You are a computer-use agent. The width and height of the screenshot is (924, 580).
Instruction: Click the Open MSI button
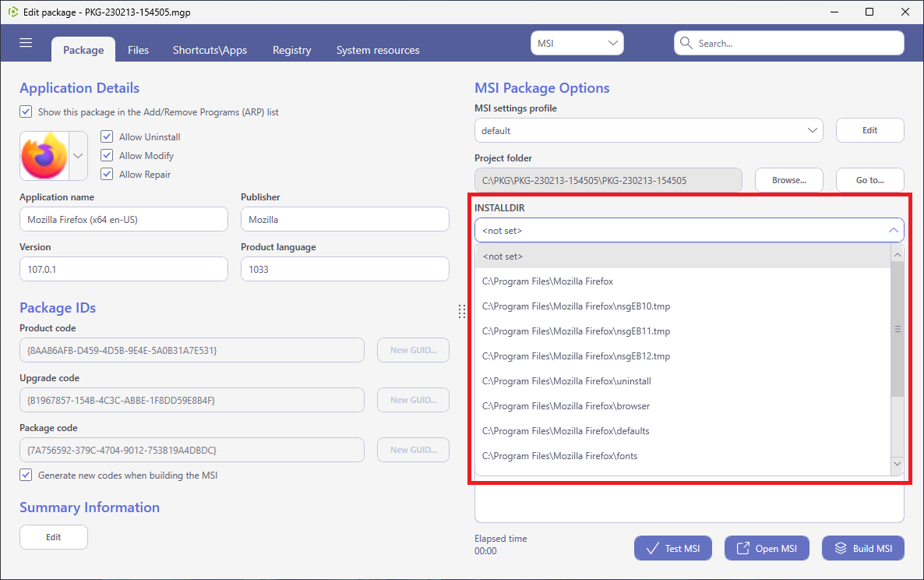tap(767, 548)
